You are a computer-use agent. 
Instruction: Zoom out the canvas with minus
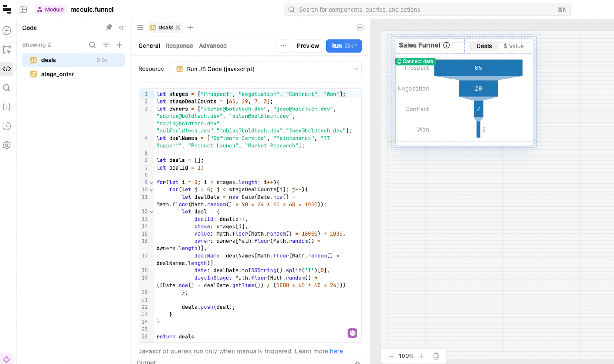point(391,356)
